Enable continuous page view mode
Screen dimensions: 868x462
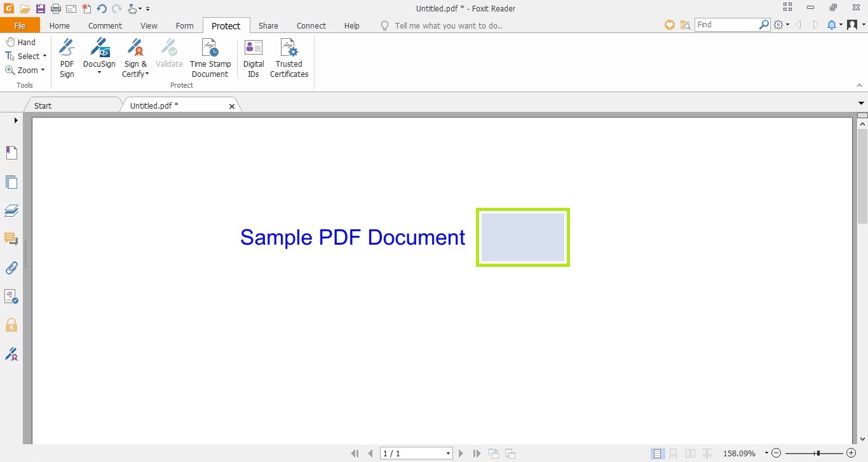click(x=674, y=454)
